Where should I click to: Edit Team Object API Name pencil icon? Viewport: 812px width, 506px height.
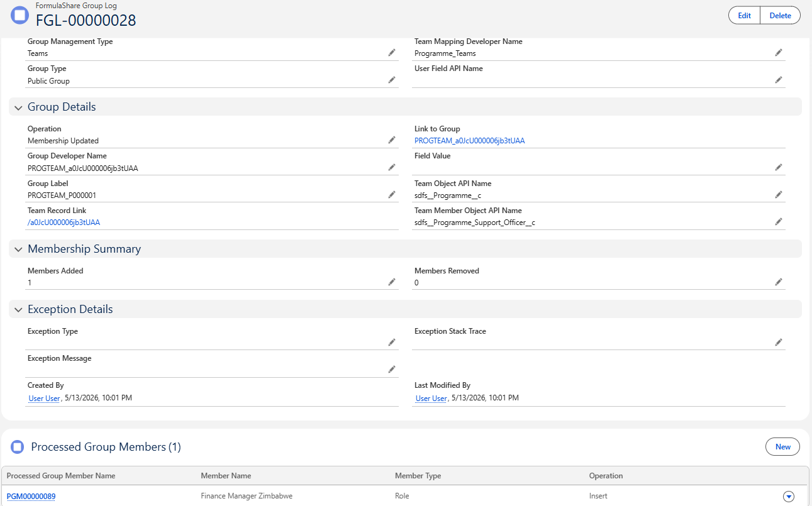tap(779, 195)
